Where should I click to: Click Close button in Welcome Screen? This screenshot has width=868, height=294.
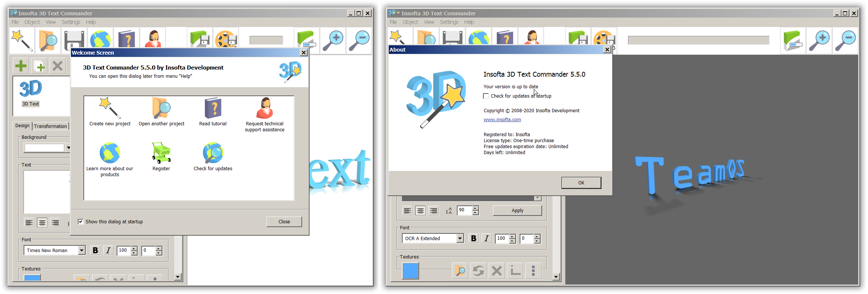pos(284,221)
